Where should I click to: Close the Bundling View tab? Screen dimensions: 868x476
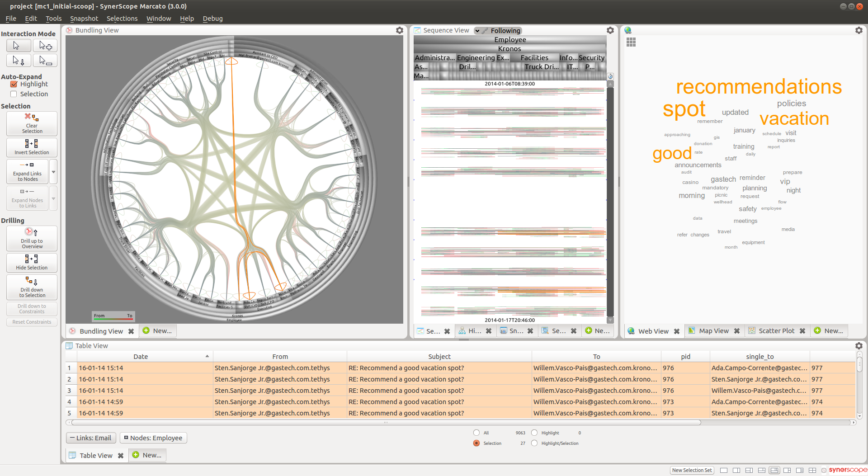coord(131,331)
